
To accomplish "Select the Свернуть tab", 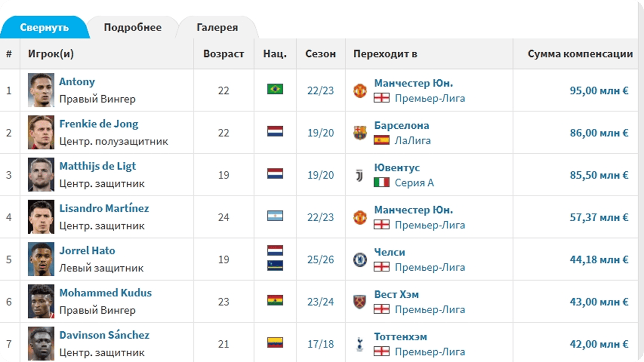I will pos(44,27).
